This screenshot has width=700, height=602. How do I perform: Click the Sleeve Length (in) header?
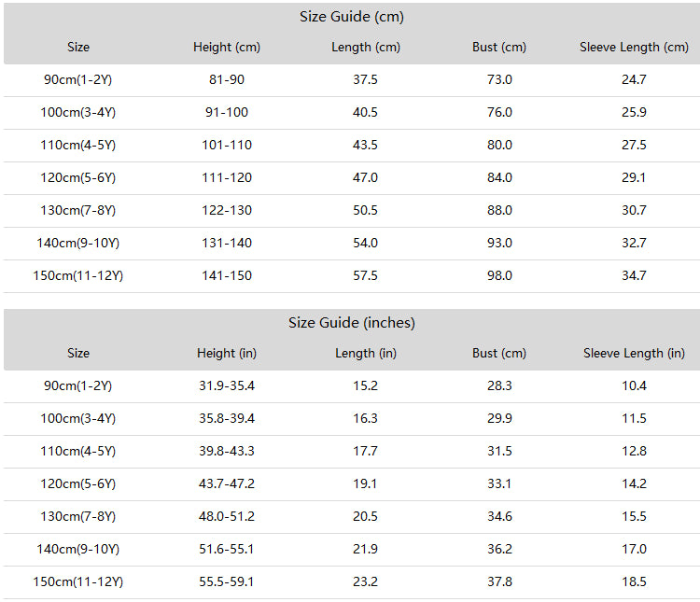tap(634, 353)
